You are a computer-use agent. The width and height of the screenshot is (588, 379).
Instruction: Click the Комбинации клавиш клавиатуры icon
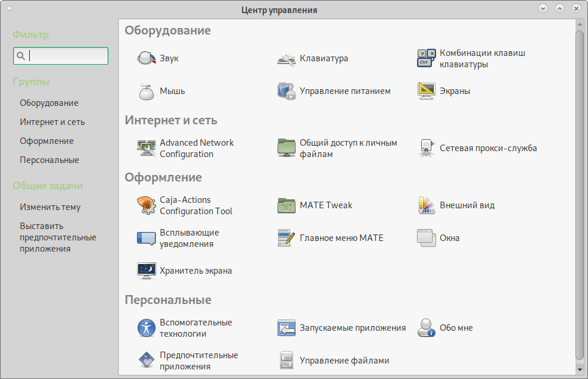tap(427, 58)
